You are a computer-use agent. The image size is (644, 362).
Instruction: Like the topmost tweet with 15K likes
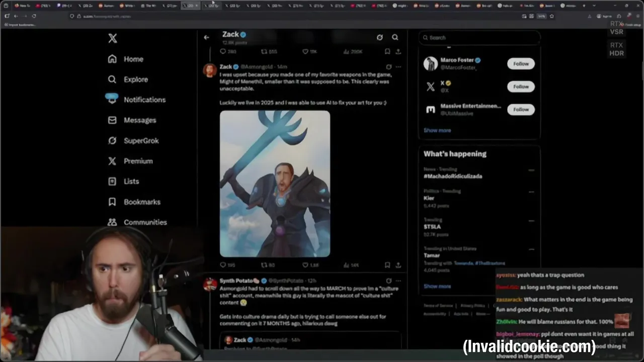305,51
